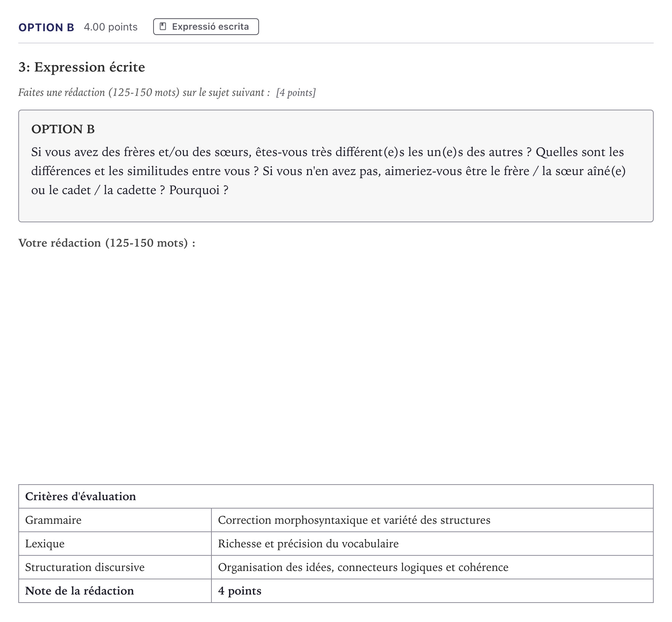Click the heading 3: Expression écrite

82,67
